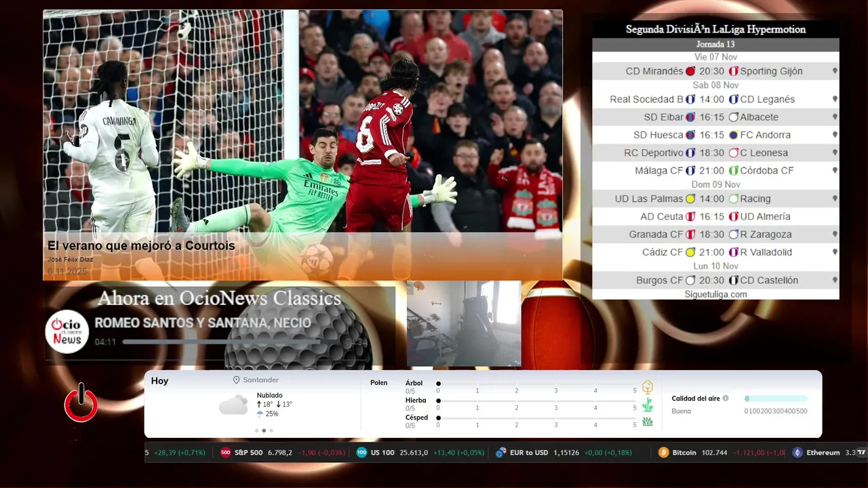
Task: Click the 'Jornada 13' header bar
Action: tap(715, 45)
